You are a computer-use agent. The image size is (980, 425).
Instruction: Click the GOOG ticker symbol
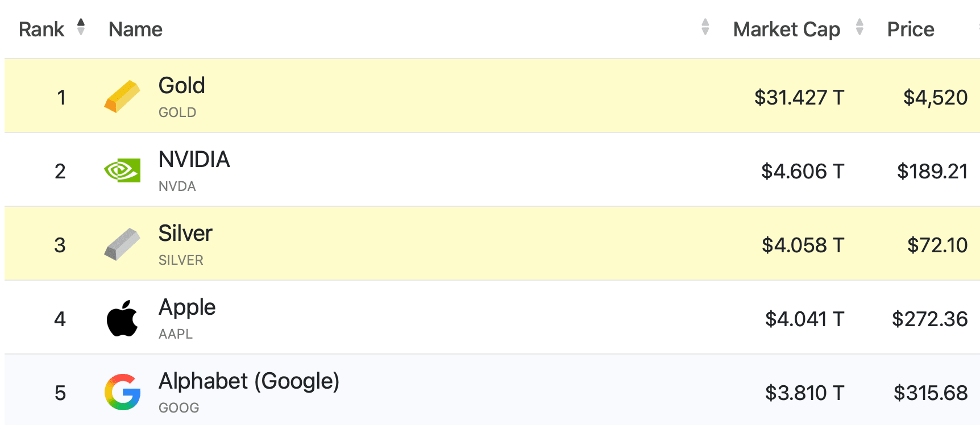(178, 408)
